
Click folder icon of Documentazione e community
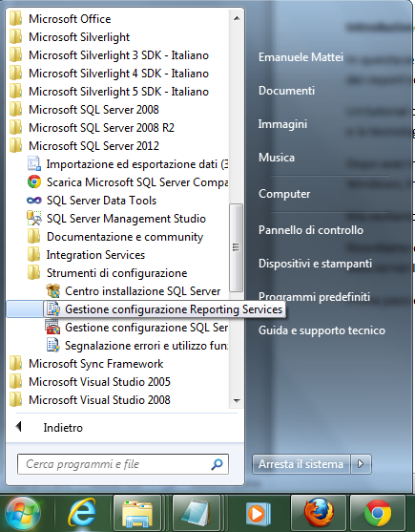[x=33, y=237]
